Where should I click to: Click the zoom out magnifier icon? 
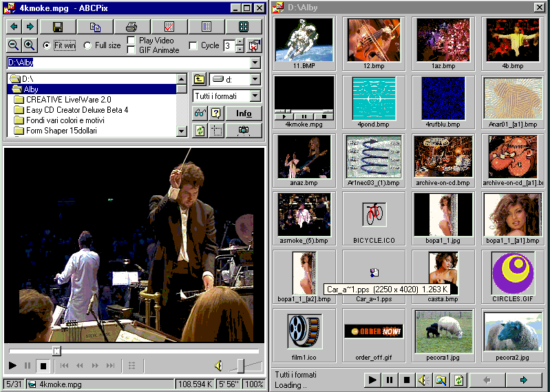coord(13,45)
